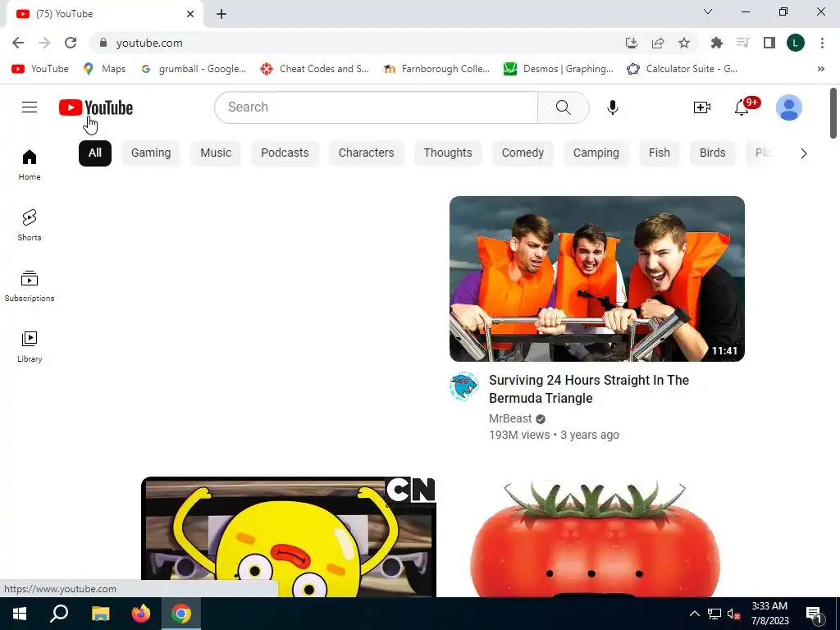Open the Windows Start menu
This screenshot has width=840, height=630.
point(20,614)
